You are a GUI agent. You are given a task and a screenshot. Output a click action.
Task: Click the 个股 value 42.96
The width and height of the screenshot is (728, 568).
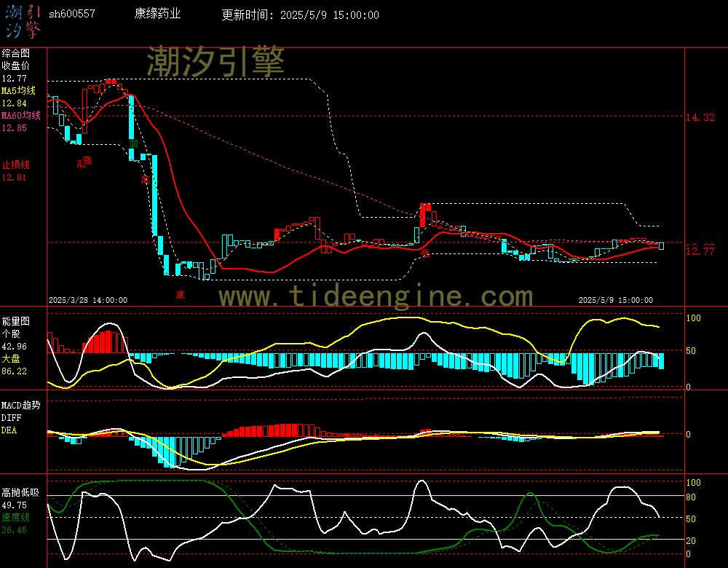tap(15, 347)
